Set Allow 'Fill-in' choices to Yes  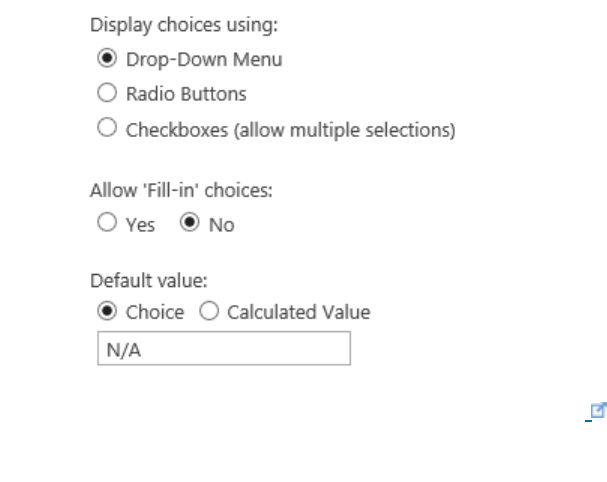click(x=108, y=224)
